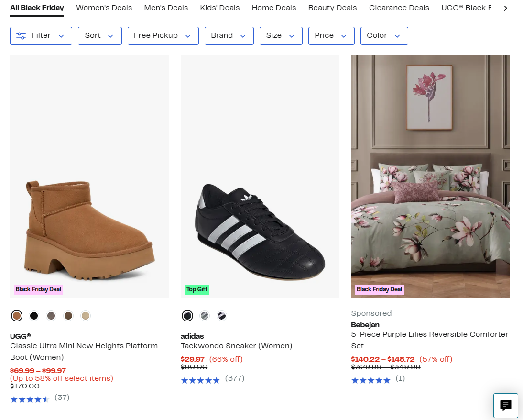Viewport: 523px width, 420px height.
Task: Open Taekwondo Sneaker (Women) product link
Action: click(236, 346)
